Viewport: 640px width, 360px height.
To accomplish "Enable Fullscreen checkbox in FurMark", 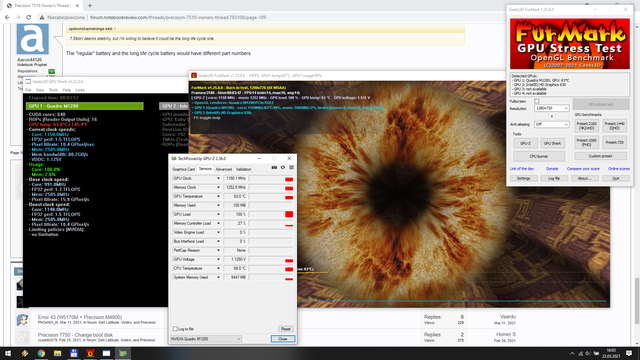I will pyautogui.click(x=537, y=101).
